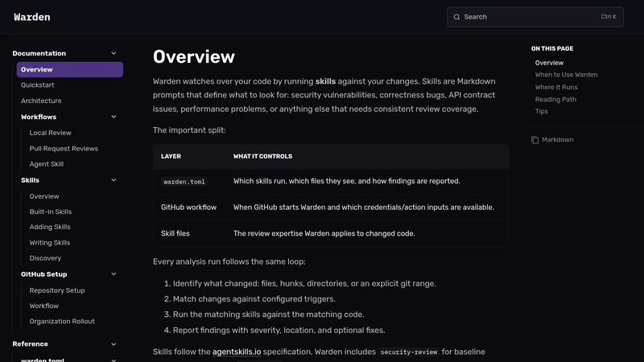Click the search magnifier icon
This screenshot has width=644, height=362.
point(456,17)
